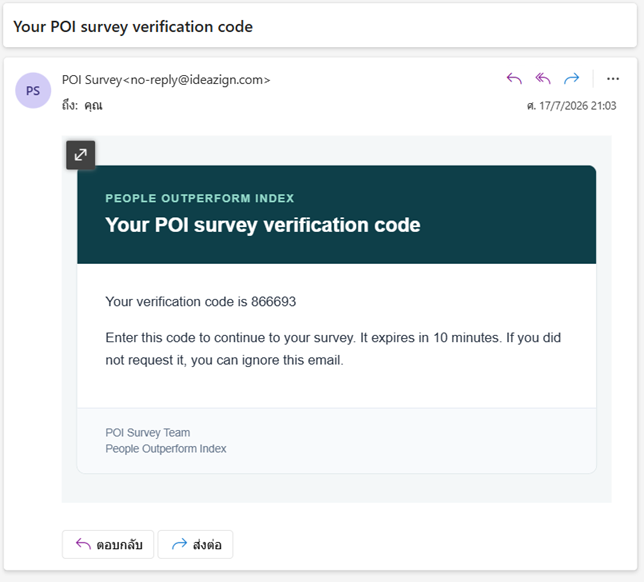Viewport: 644px width, 582px height.
Task: Expand message content with the diagonal arrows icon
Action: [80, 155]
